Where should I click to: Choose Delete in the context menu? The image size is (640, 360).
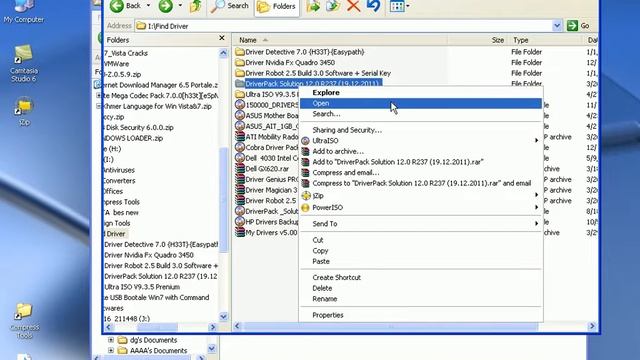420,288
